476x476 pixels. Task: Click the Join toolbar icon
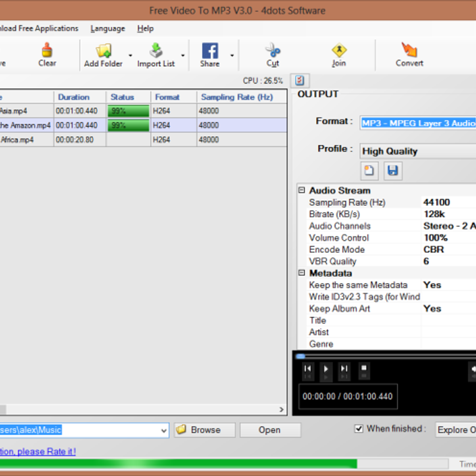coord(339,51)
